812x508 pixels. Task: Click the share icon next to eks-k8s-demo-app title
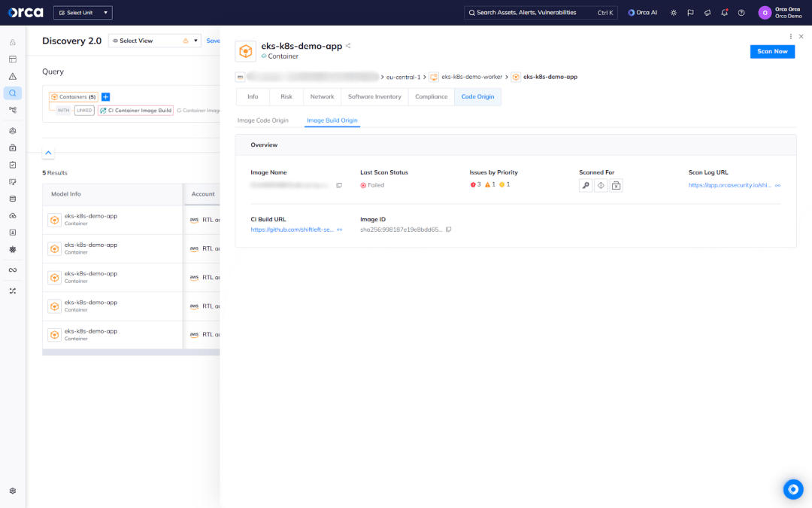(x=348, y=46)
